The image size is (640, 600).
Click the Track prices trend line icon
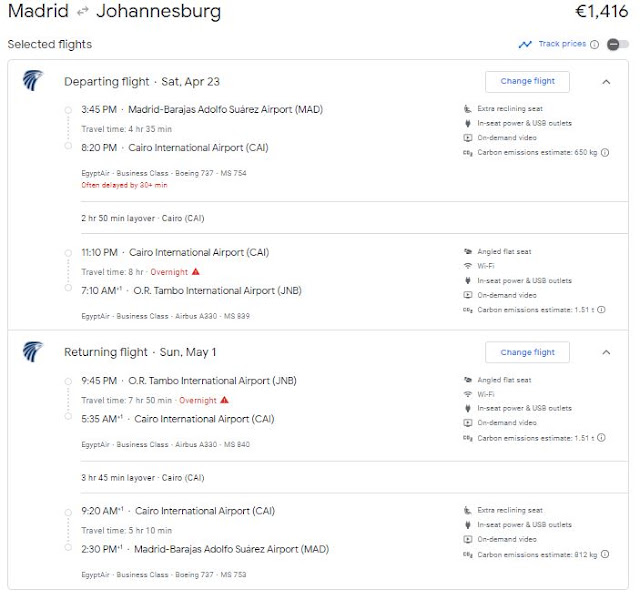click(x=525, y=44)
